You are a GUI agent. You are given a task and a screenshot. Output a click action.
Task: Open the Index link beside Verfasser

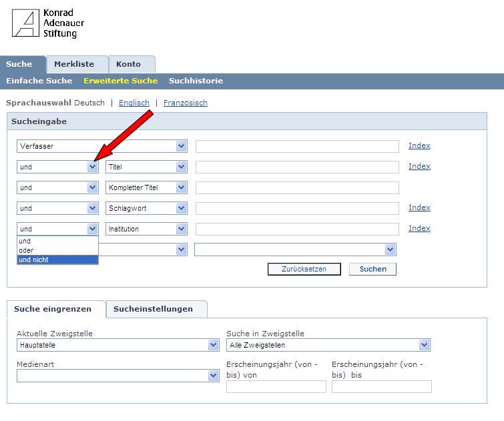pos(419,145)
